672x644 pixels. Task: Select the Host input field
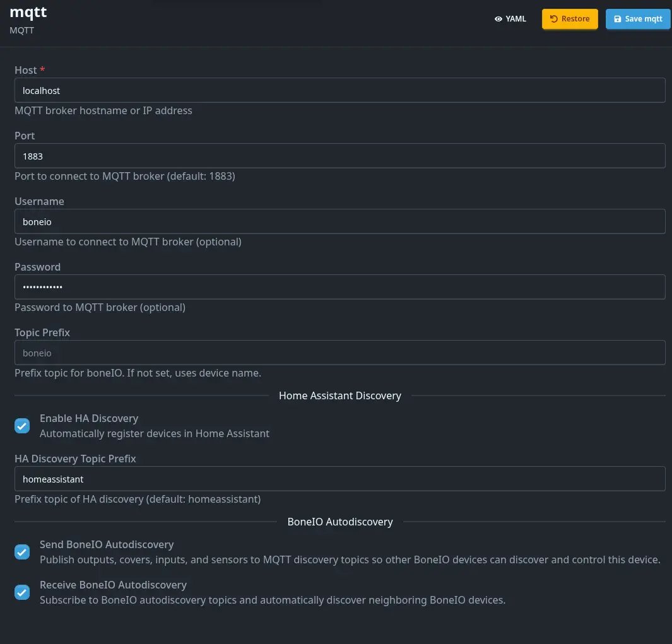pos(339,90)
